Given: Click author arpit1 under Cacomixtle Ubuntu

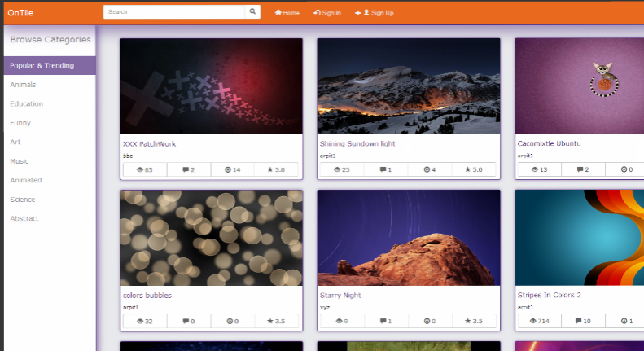Looking at the screenshot, I should [525, 156].
